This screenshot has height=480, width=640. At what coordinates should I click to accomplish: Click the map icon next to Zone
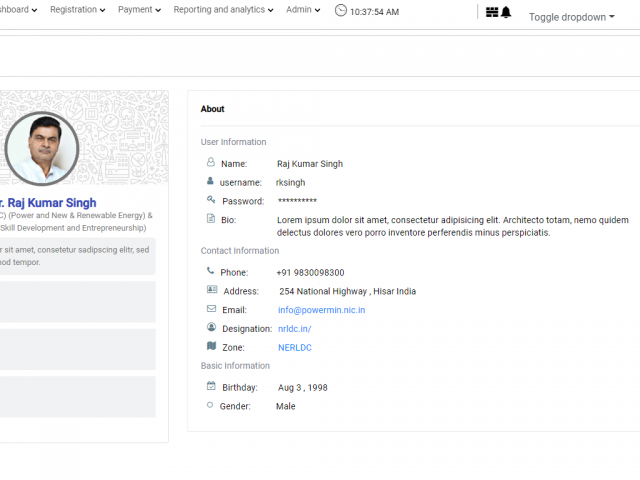(x=211, y=346)
